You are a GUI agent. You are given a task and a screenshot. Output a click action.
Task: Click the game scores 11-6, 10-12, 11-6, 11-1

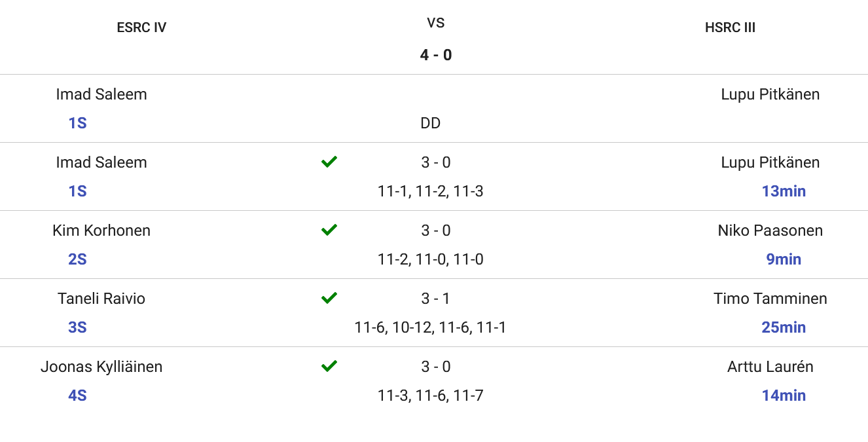(430, 327)
